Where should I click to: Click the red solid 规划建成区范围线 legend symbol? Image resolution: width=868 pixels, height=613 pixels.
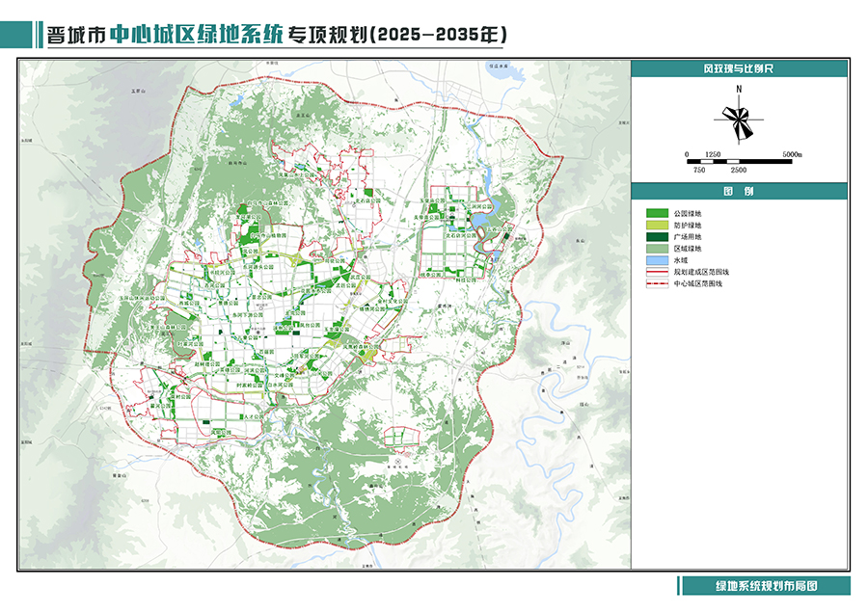tap(656, 274)
